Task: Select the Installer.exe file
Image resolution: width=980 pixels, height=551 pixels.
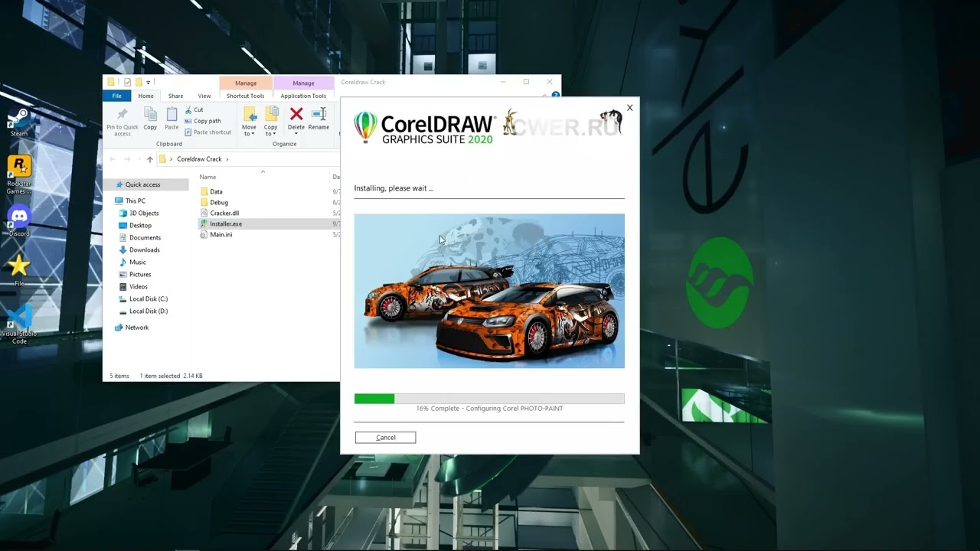Action: coord(226,223)
